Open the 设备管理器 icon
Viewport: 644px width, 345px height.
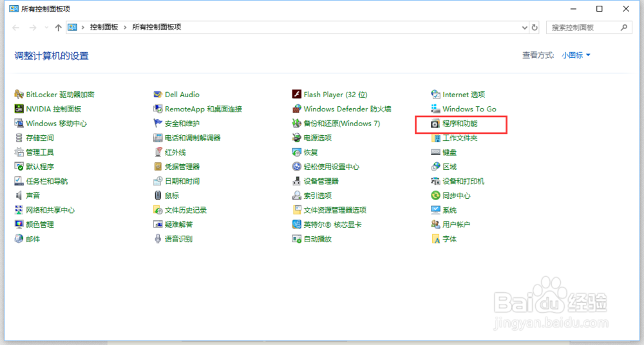[296, 181]
